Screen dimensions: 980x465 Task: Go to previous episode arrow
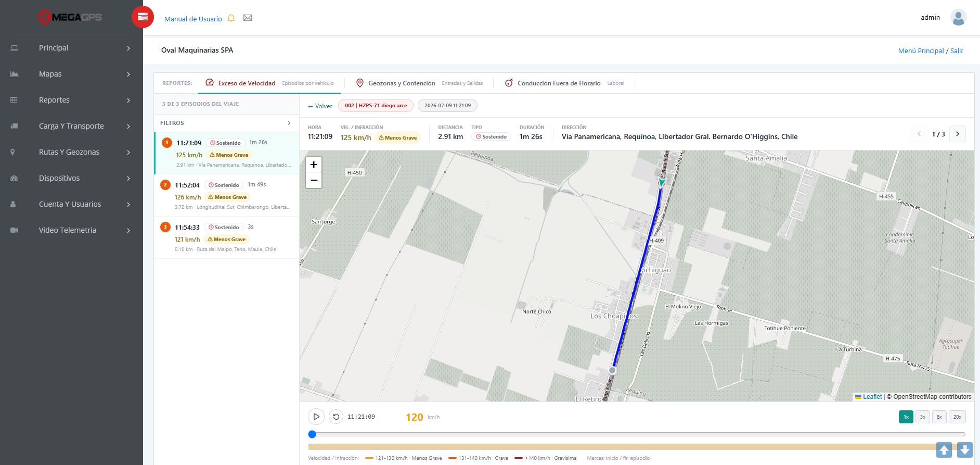tap(919, 134)
